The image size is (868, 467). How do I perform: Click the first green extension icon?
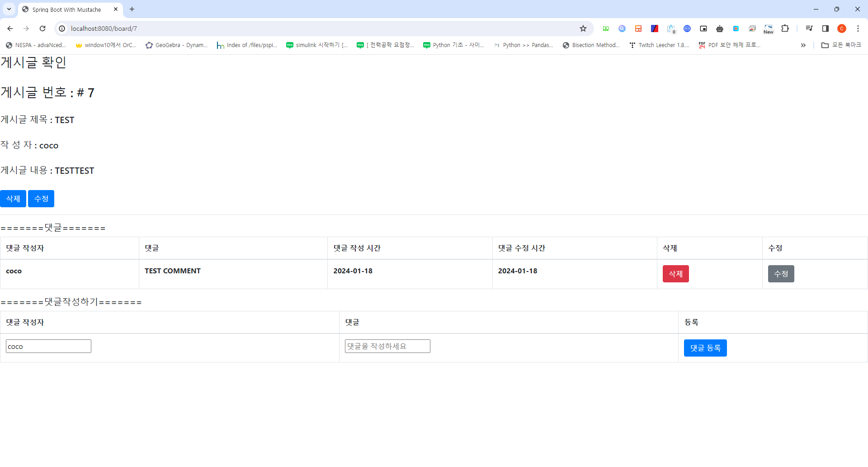click(606, 29)
